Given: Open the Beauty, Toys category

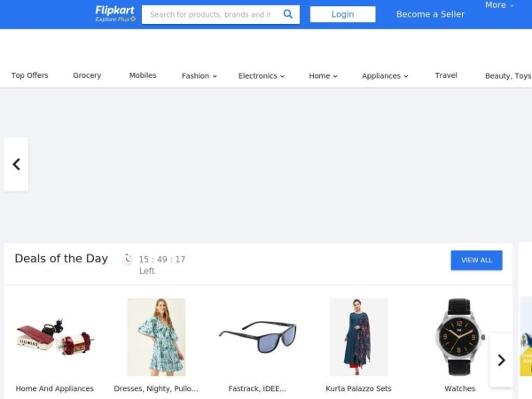Looking at the screenshot, I should point(508,75).
